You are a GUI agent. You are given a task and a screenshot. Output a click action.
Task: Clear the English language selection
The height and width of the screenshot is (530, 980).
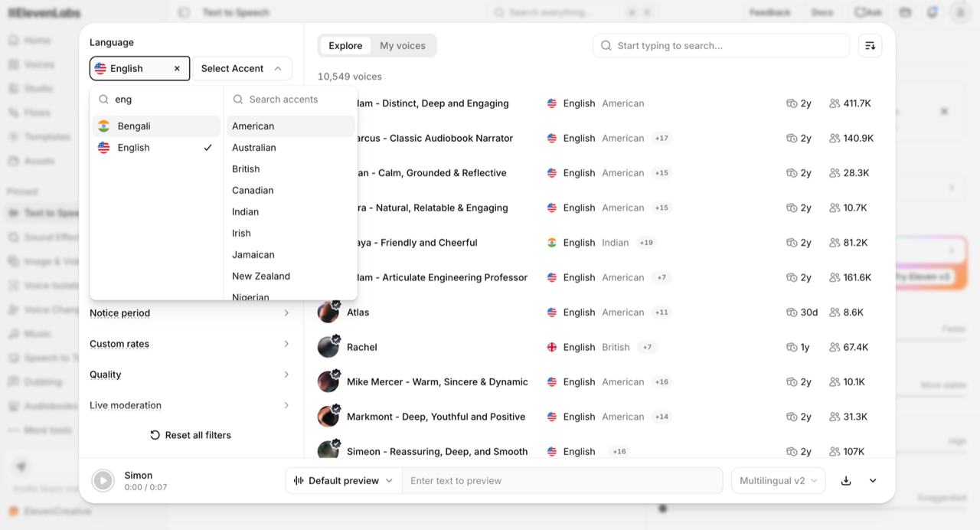177,68
